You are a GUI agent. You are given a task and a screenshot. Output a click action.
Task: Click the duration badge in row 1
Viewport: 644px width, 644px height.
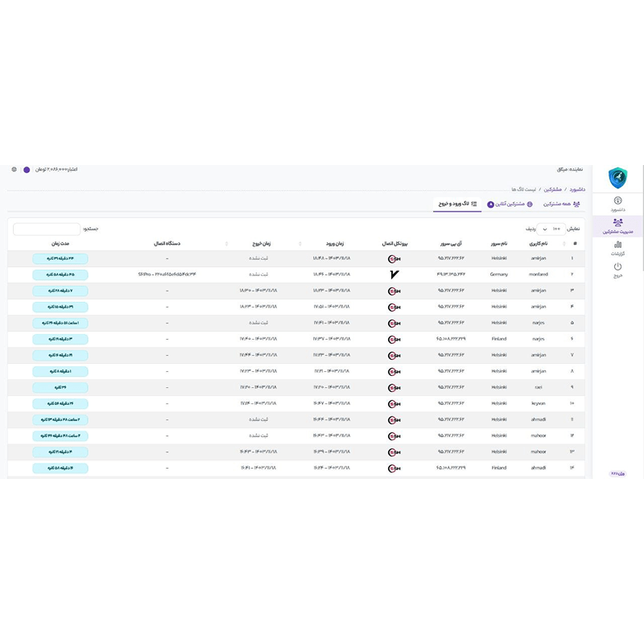point(60,258)
